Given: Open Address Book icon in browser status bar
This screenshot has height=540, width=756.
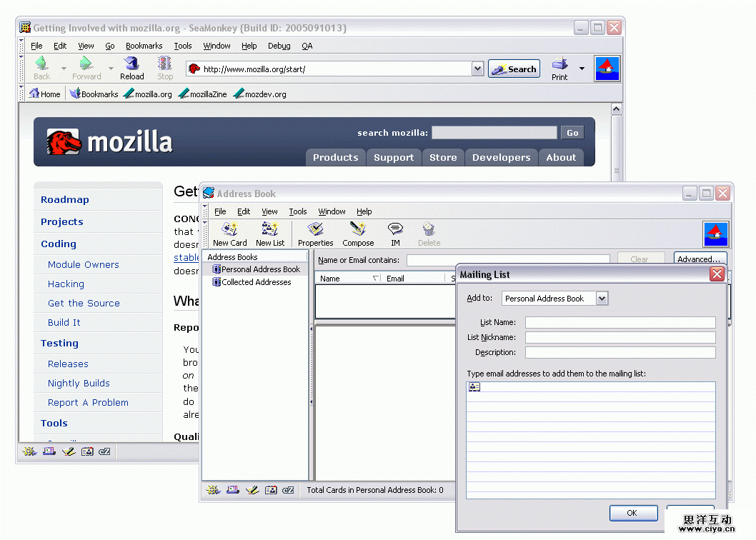Looking at the screenshot, I should 87,451.
